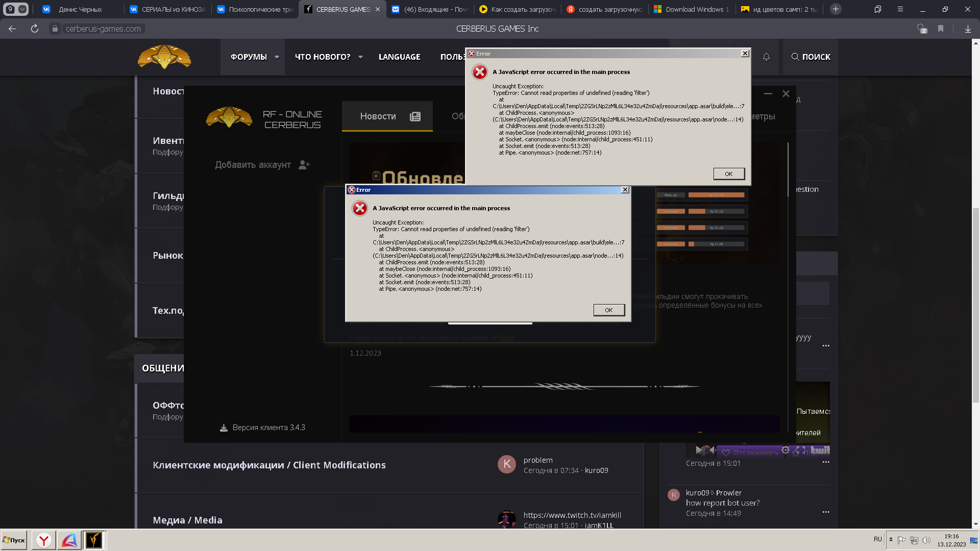
Task: Go back using browser back arrow
Action: (12, 29)
